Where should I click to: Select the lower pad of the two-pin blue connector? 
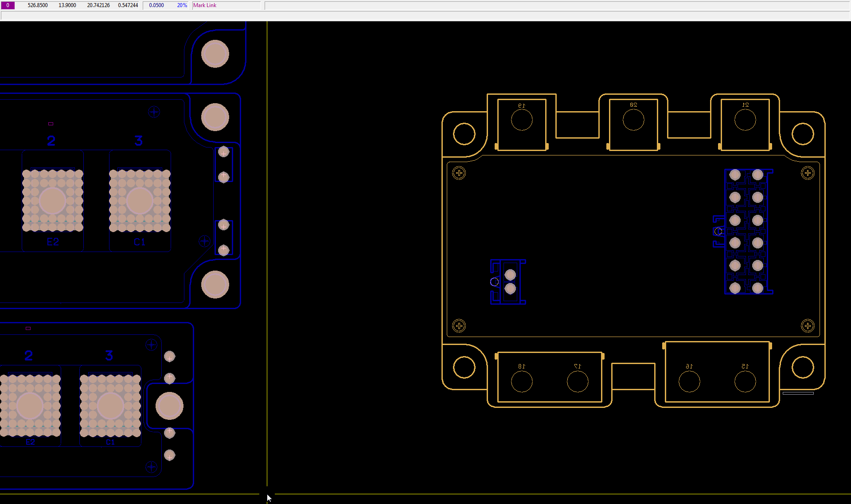pyautogui.click(x=510, y=289)
